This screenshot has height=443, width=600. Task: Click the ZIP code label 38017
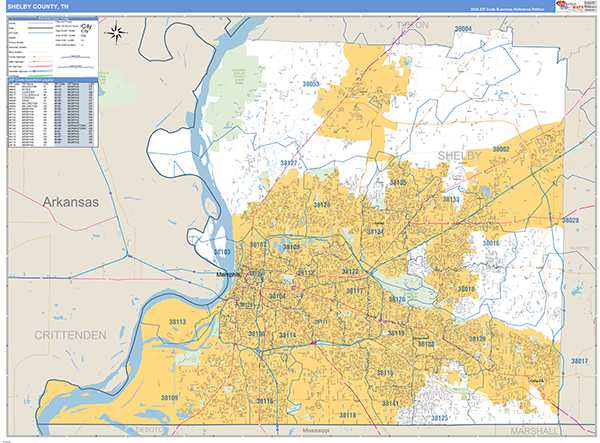coord(579,361)
